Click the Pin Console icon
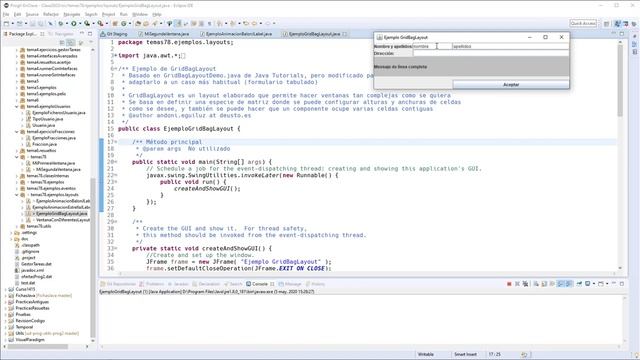This screenshot has width=640, height=360. coord(579,284)
